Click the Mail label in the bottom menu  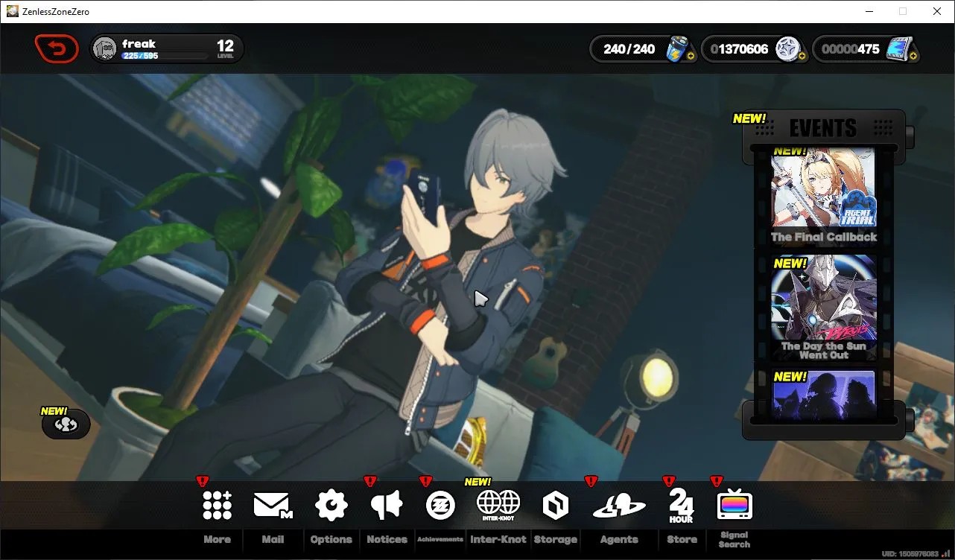273,539
